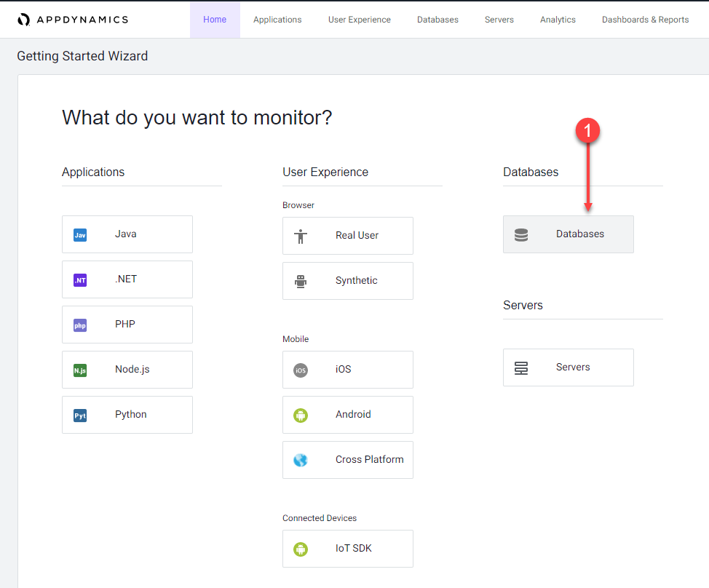Click the 'What do you want to monitor?' heading

(x=197, y=118)
